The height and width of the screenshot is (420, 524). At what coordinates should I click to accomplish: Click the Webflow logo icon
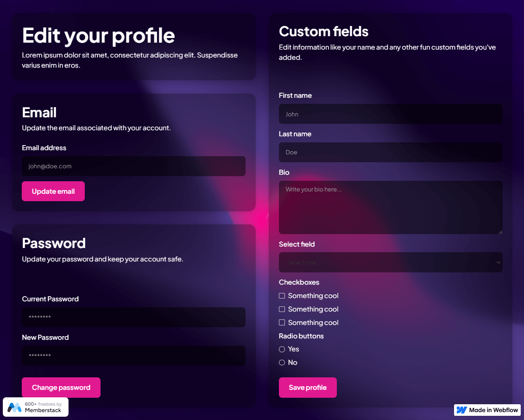(461, 410)
